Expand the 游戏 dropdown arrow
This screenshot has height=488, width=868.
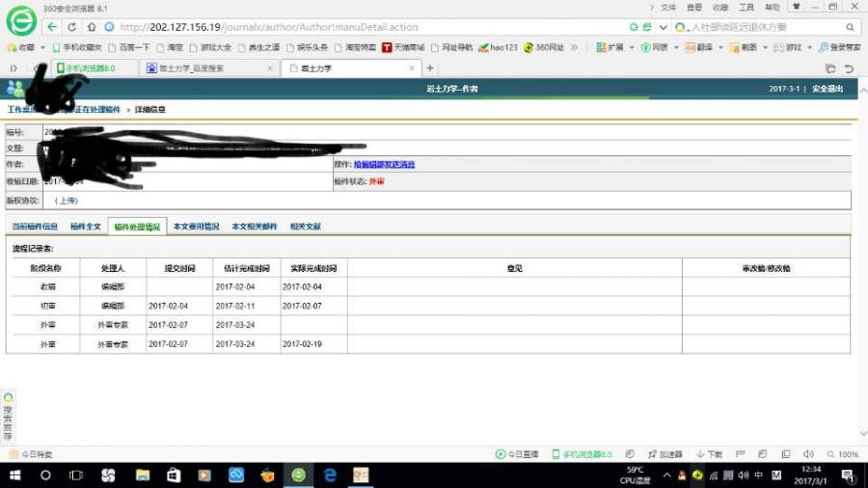coord(809,47)
